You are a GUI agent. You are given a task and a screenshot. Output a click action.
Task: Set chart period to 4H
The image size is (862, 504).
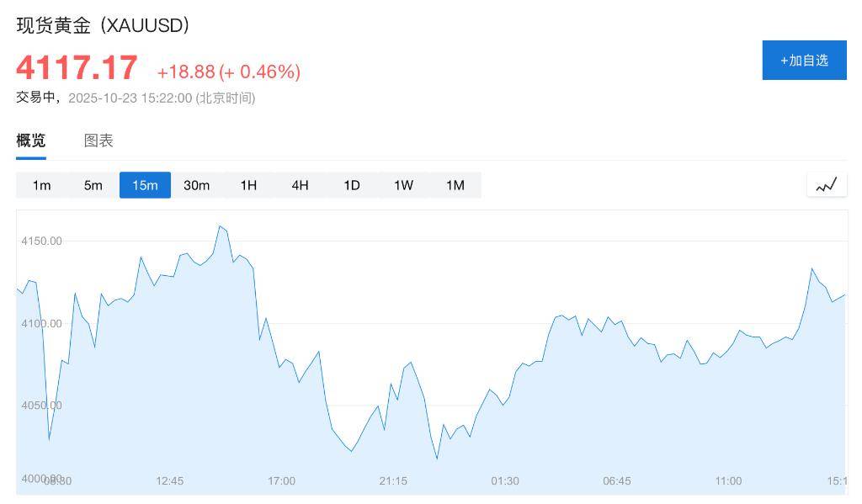300,185
